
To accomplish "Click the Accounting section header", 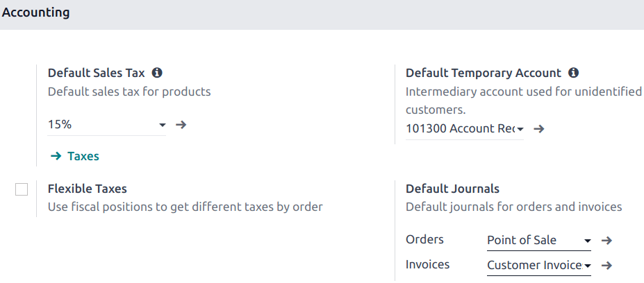I will click(x=35, y=12).
